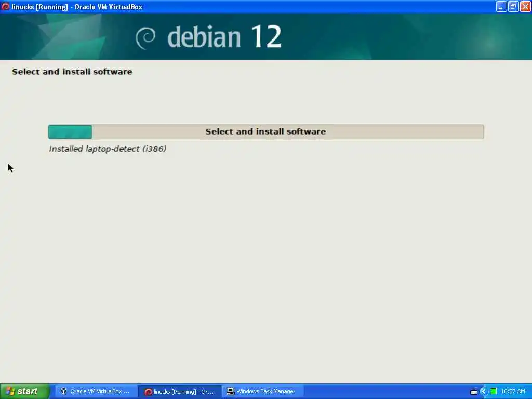The width and height of the screenshot is (532, 399).
Task: Click the green CPU usage tray icon
Action: click(494, 392)
